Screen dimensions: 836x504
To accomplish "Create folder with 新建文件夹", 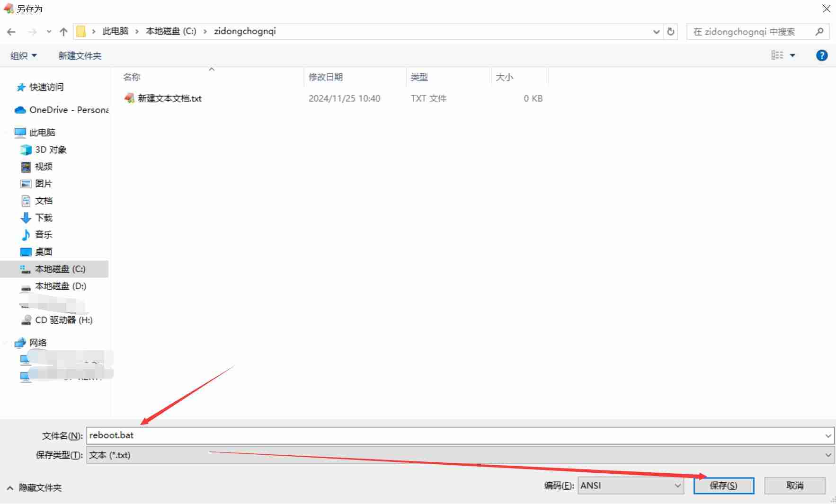I will [80, 55].
